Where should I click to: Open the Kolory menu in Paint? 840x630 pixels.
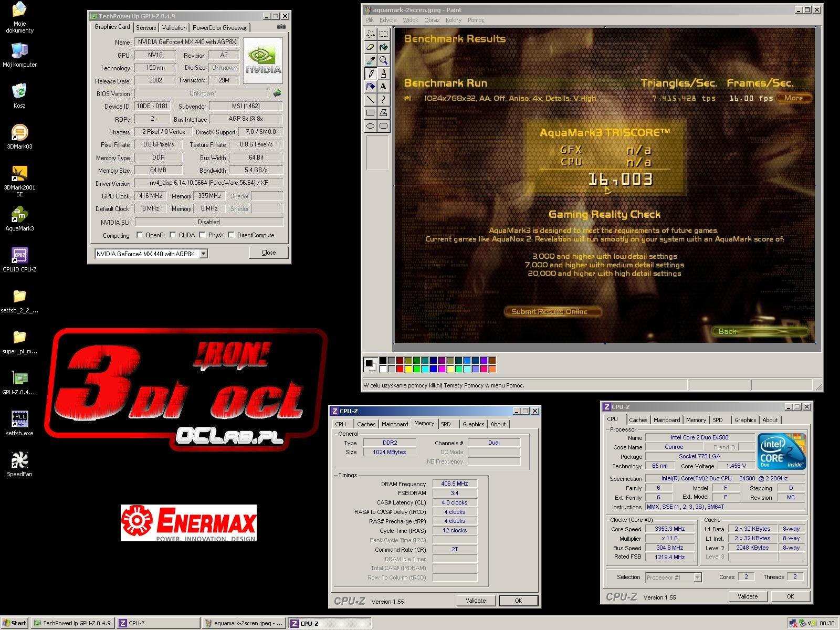pyautogui.click(x=454, y=20)
